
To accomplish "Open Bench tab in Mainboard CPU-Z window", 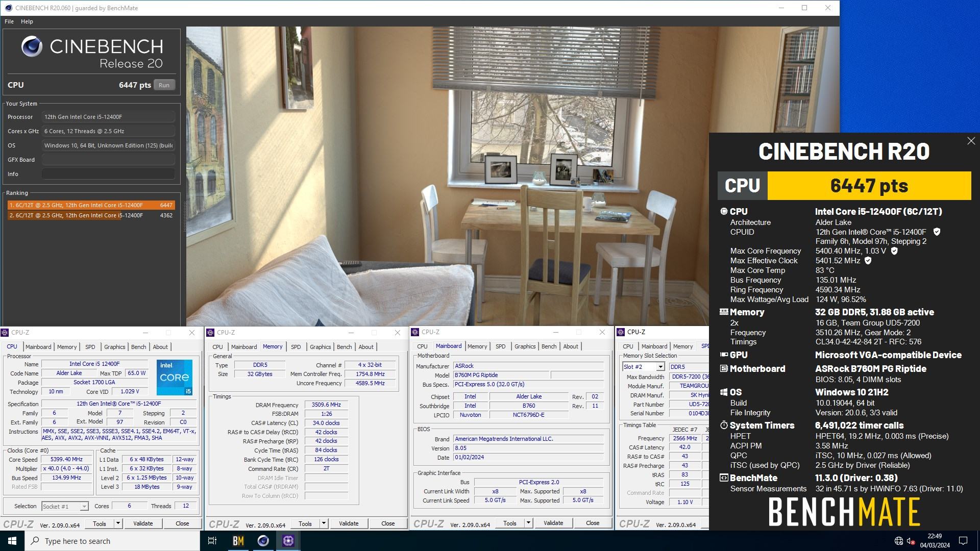I will tap(549, 346).
